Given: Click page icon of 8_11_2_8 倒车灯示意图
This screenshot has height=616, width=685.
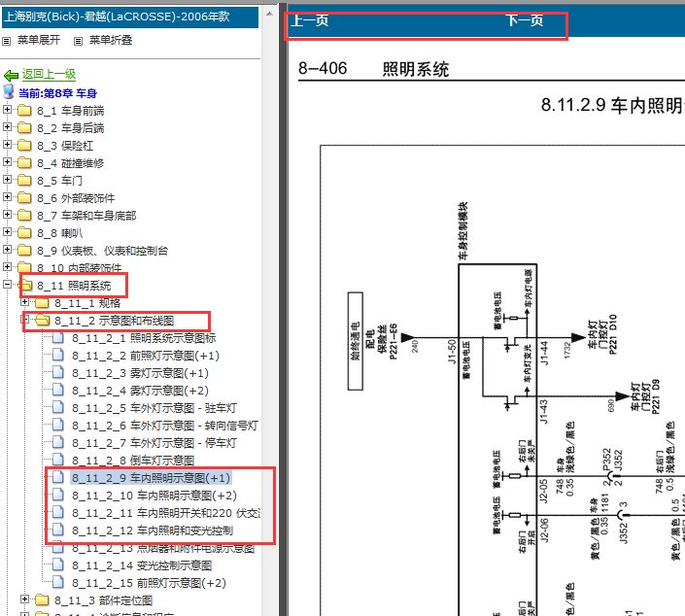Looking at the screenshot, I should [x=58, y=460].
